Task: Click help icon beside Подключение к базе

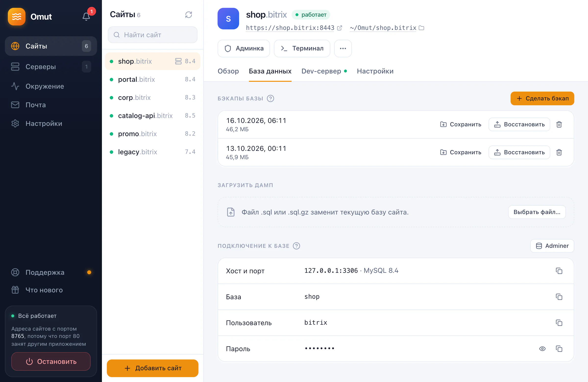Action: [x=296, y=246]
